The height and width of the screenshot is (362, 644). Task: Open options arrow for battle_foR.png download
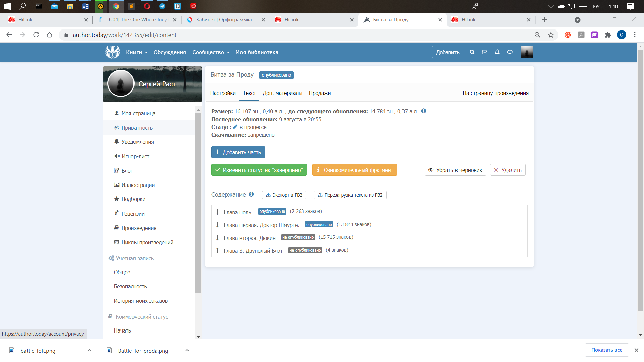pos(89,350)
